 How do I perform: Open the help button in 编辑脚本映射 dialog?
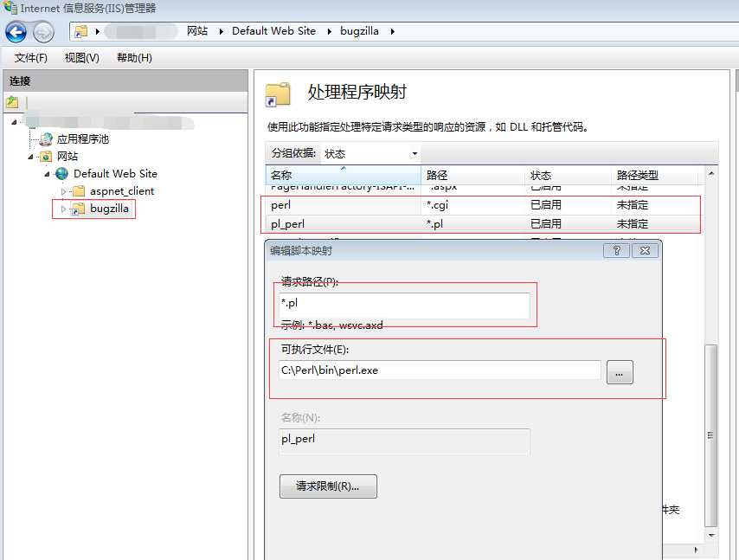pyautogui.click(x=616, y=250)
